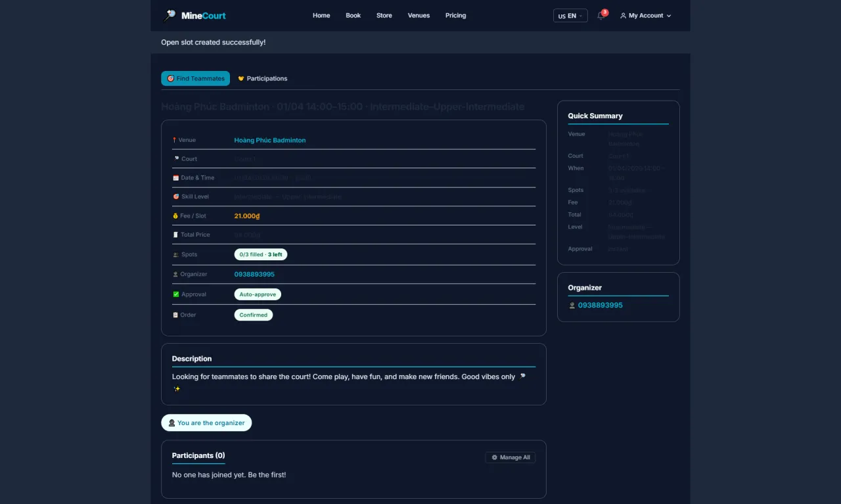Viewport: 841px width, 504px height.
Task: Select the Find Teammates tab
Action: coord(196,78)
